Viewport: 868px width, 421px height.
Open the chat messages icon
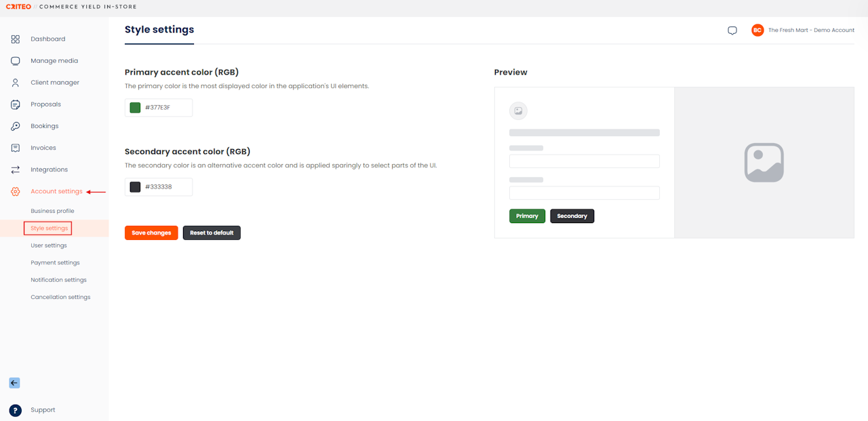(732, 31)
